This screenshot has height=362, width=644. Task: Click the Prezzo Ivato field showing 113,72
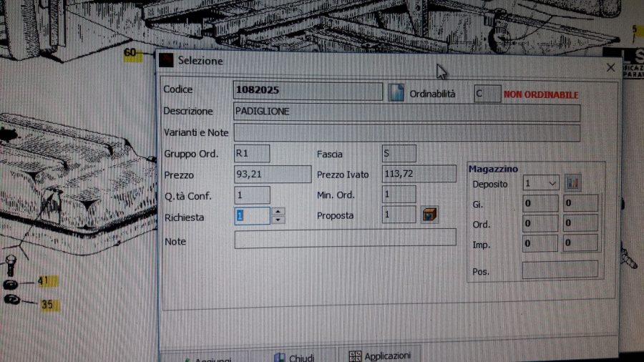coord(419,174)
